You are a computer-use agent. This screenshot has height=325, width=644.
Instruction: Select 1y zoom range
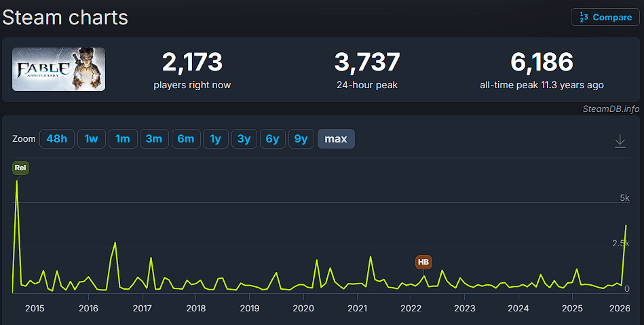pyautogui.click(x=215, y=139)
